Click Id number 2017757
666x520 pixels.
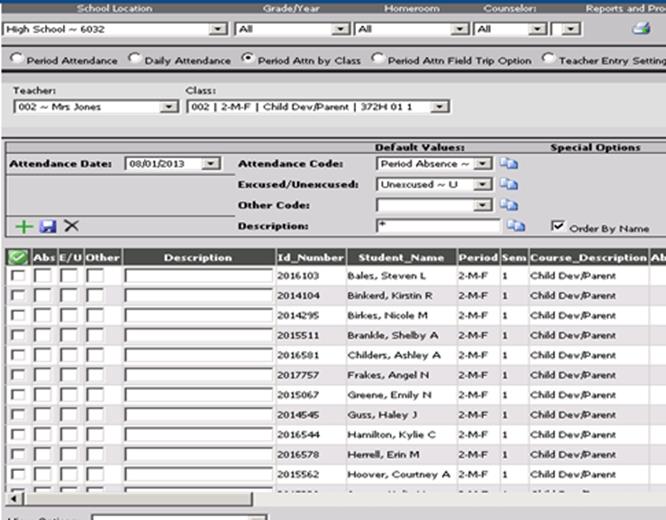pyautogui.click(x=298, y=375)
